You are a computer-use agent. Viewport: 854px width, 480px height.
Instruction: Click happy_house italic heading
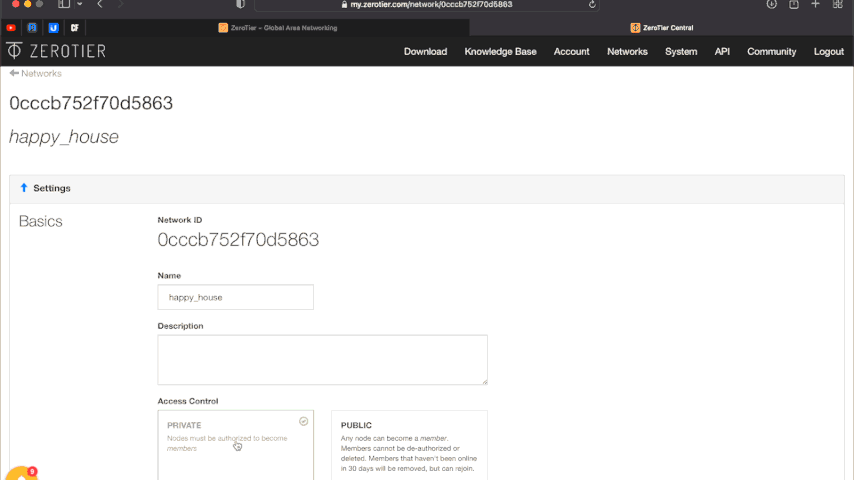click(x=64, y=137)
